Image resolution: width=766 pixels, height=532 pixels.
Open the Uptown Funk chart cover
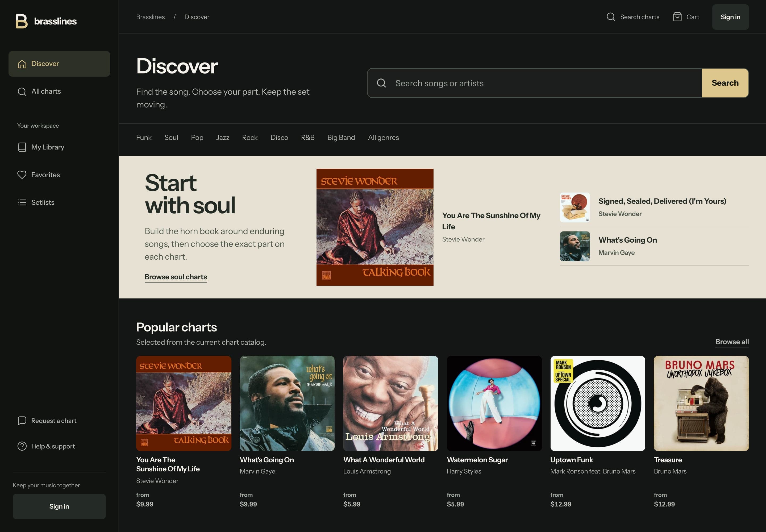click(x=597, y=403)
